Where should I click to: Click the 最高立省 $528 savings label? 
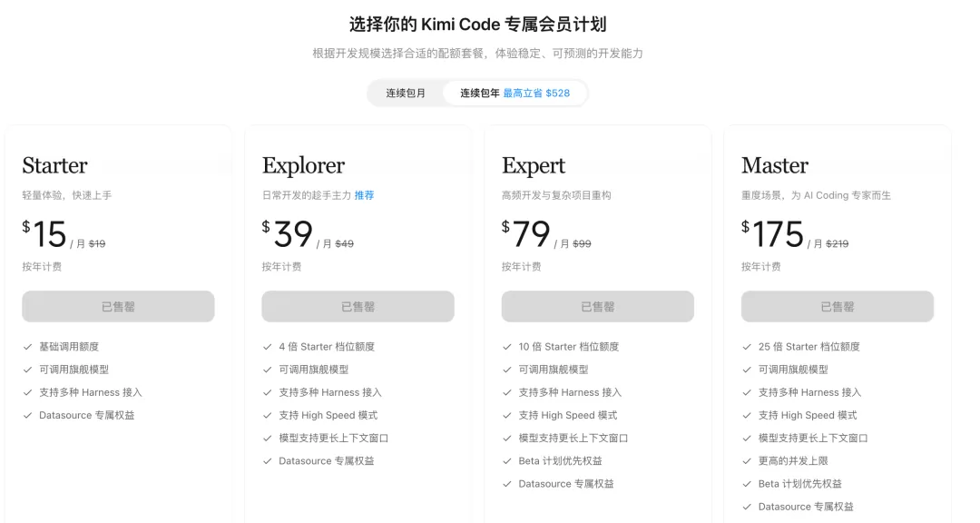536,94
